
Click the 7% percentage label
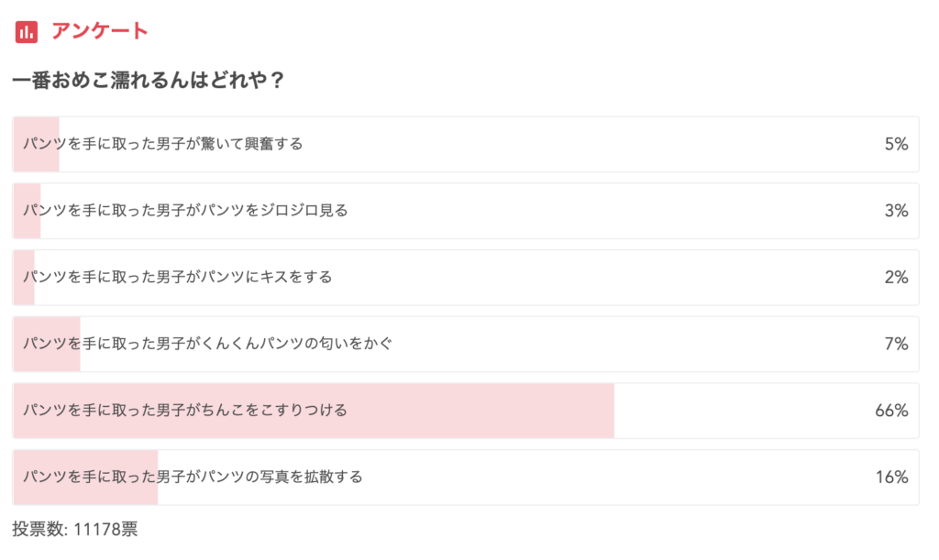click(x=896, y=344)
